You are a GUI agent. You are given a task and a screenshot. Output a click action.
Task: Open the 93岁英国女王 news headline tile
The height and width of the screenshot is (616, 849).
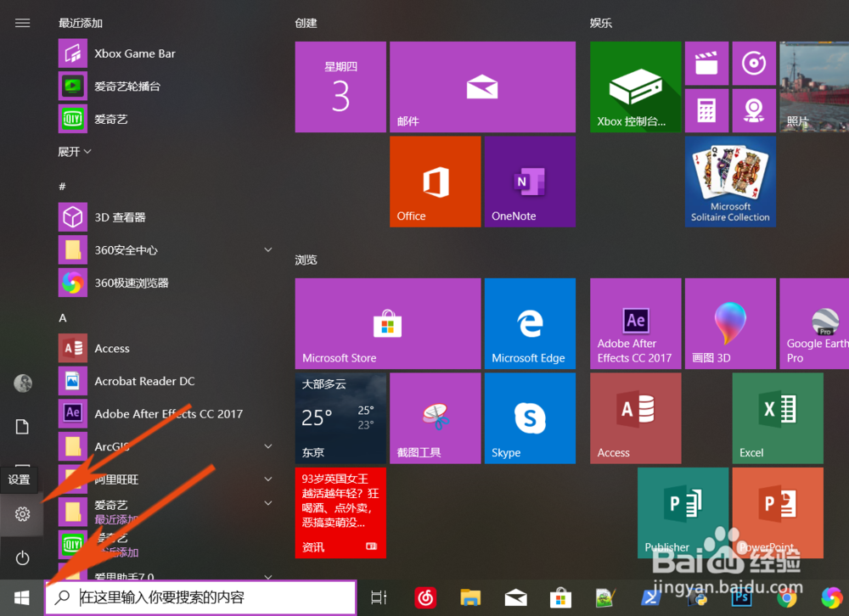coord(340,512)
